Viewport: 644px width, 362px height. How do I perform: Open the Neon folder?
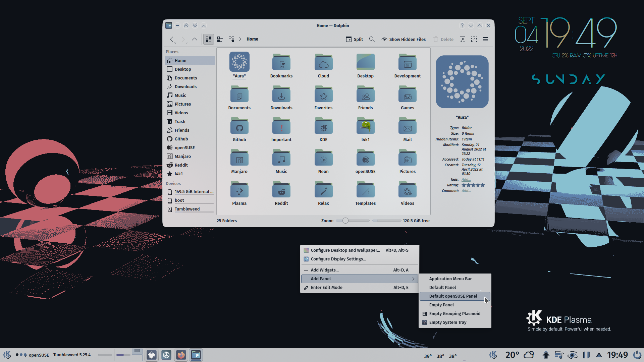[323, 161]
